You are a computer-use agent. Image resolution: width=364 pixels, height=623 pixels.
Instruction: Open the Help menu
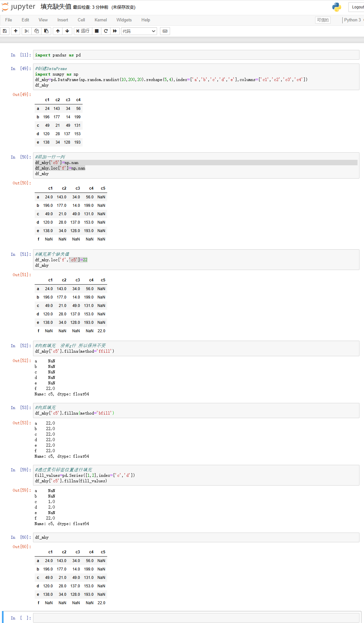point(146,20)
